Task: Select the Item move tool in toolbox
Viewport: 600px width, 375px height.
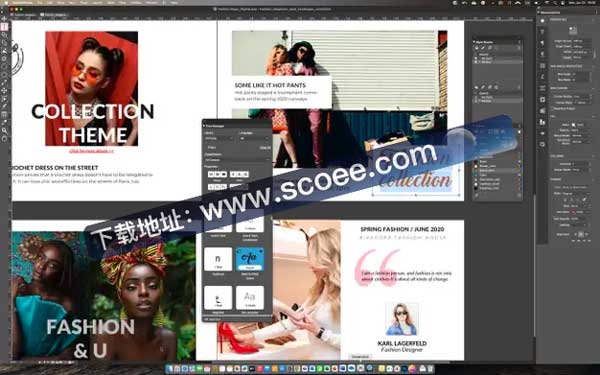Action: click(x=4, y=19)
